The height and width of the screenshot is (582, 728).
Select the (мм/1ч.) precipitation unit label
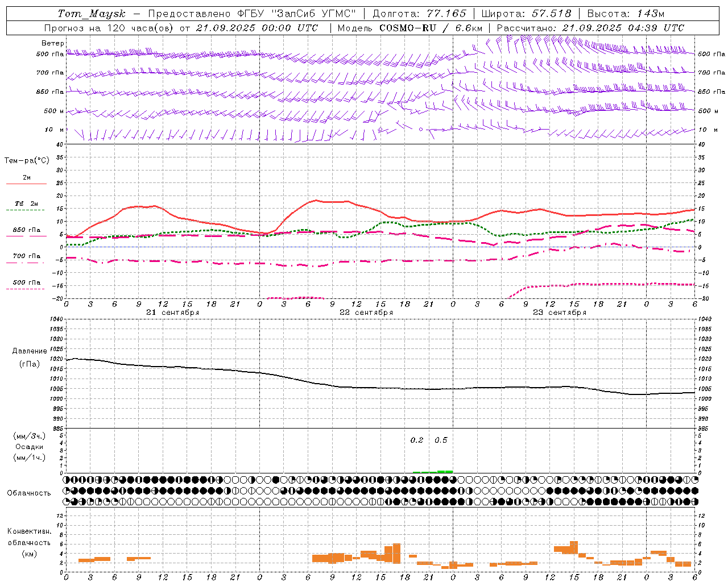[x=30, y=458]
